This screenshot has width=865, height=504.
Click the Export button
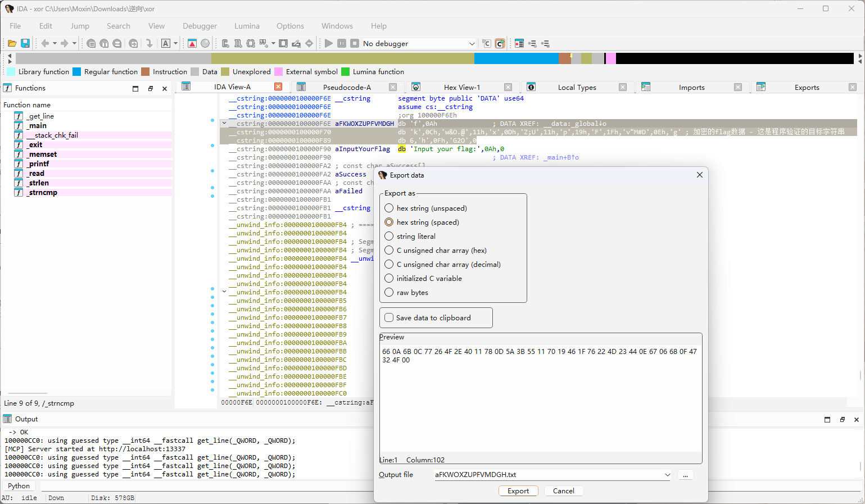click(x=518, y=491)
